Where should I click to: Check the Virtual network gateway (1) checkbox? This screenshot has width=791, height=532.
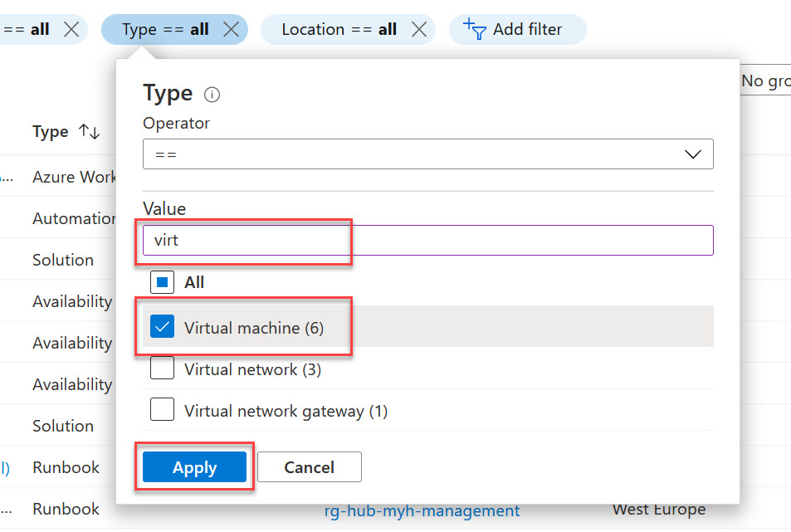pyautogui.click(x=162, y=410)
